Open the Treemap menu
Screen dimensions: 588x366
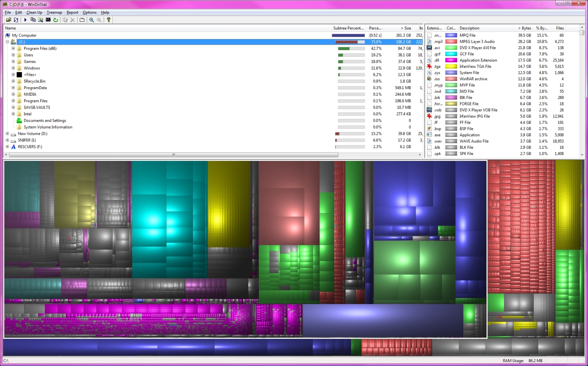(54, 13)
